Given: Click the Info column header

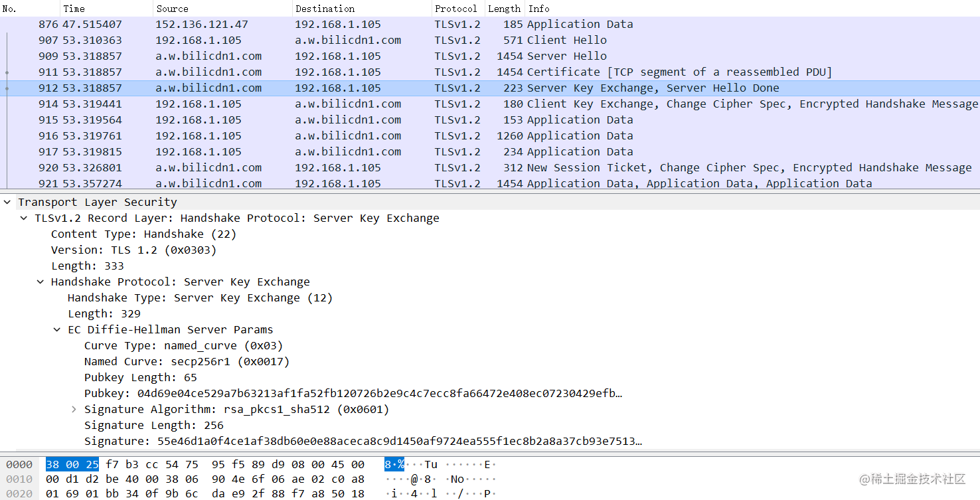Looking at the screenshot, I should point(752,9).
